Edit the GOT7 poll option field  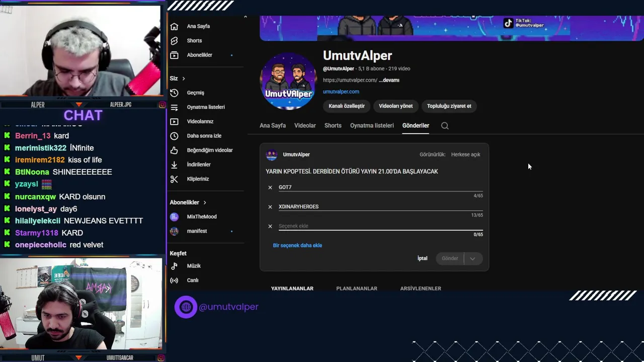(380, 187)
